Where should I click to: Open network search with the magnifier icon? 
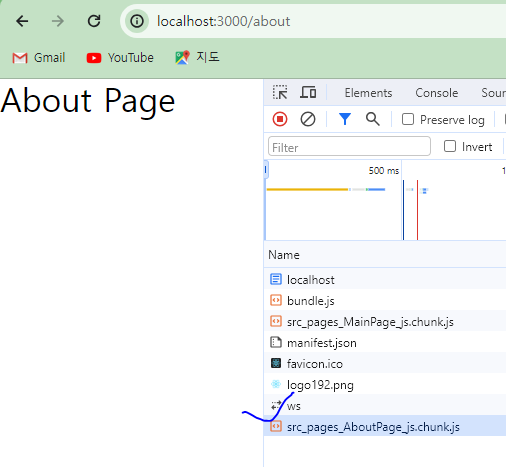tap(373, 119)
